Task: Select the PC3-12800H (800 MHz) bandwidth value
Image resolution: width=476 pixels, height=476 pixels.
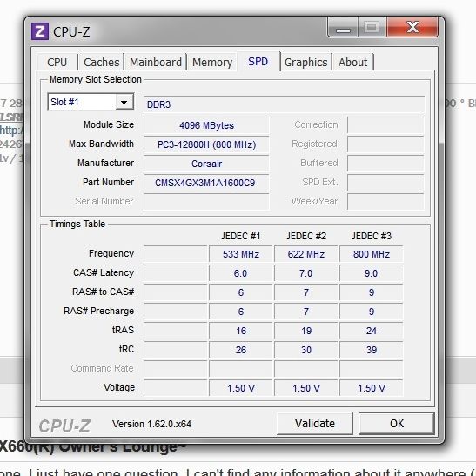Action: pyautogui.click(x=206, y=144)
